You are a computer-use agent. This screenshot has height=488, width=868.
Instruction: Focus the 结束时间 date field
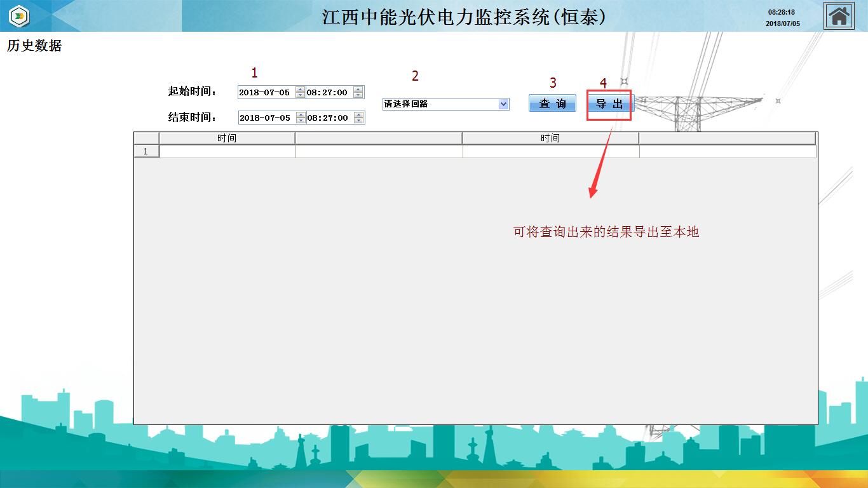coord(266,118)
